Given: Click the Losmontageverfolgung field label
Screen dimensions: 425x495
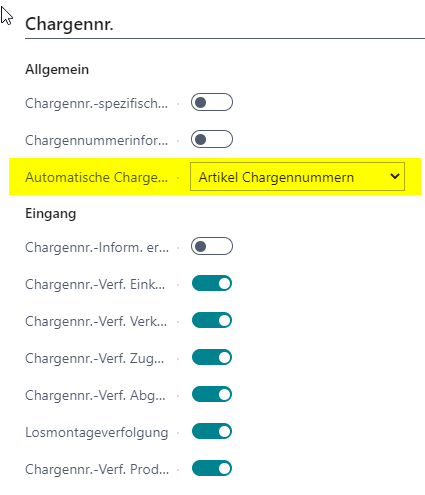Looking at the screenshot, I should pos(97,432).
